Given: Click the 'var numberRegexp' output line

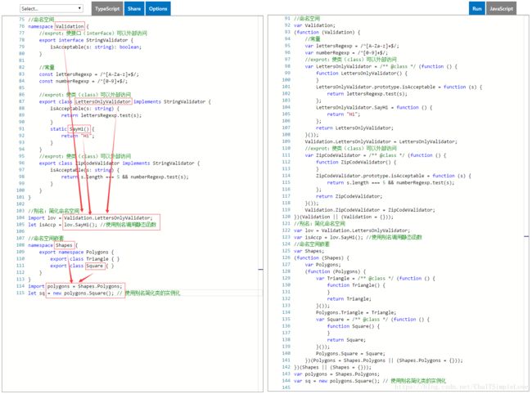Looking at the screenshot, I should click(346, 53).
